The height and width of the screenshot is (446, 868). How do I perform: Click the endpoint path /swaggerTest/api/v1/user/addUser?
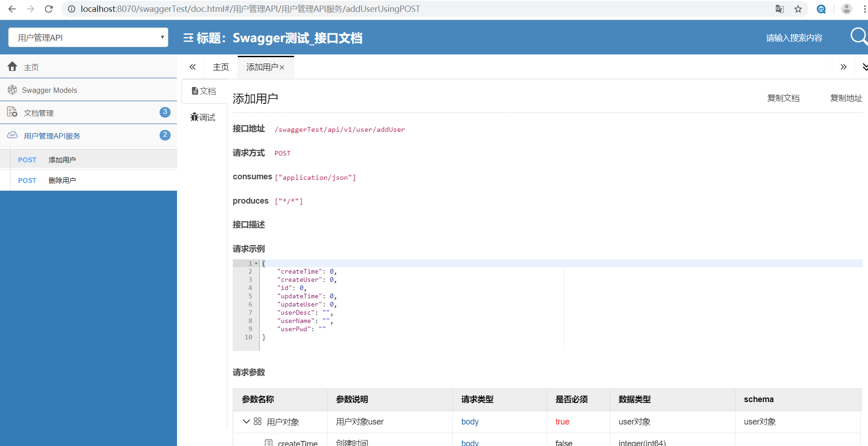pyautogui.click(x=340, y=129)
